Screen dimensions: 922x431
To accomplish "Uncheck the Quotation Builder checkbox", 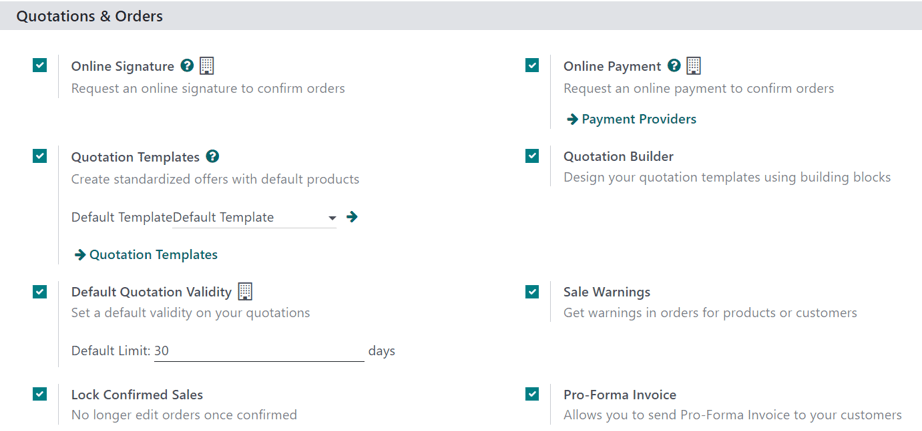I will (532, 156).
